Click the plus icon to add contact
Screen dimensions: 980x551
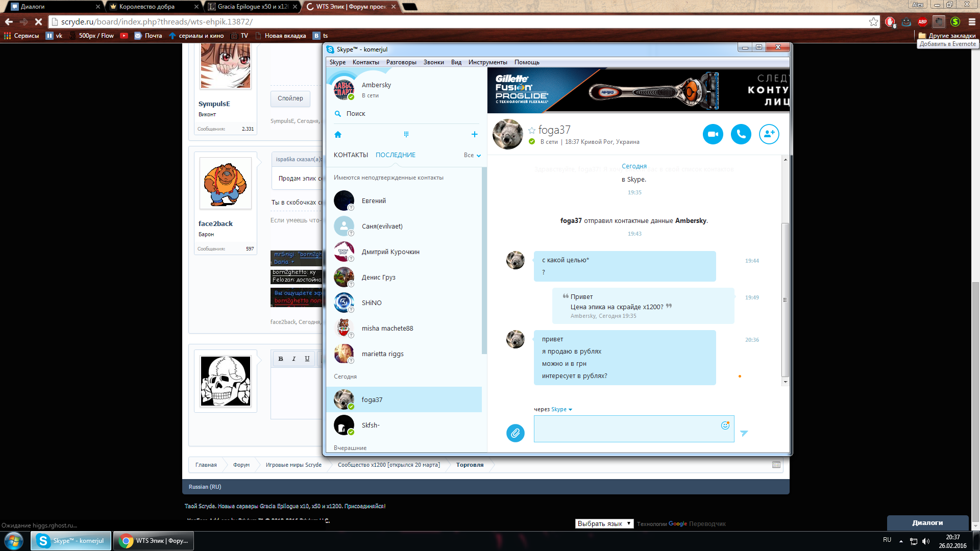click(x=474, y=135)
